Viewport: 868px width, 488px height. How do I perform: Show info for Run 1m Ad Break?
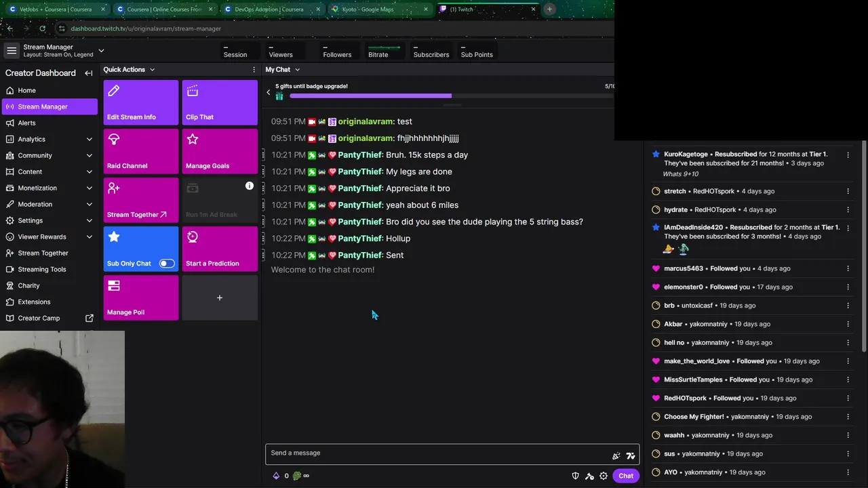(250, 186)
